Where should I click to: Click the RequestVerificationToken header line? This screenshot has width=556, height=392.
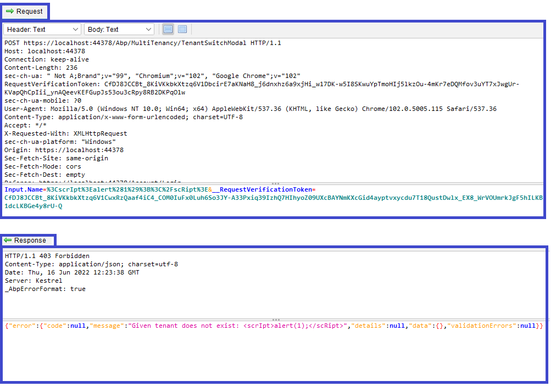pyautogui.click(x=262, y=88)
